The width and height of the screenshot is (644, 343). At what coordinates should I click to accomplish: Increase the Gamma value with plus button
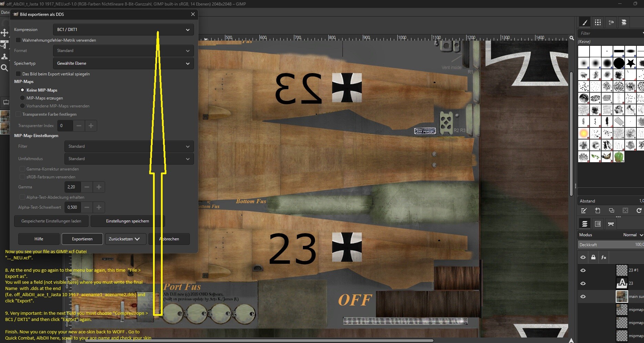pos(99,187)
